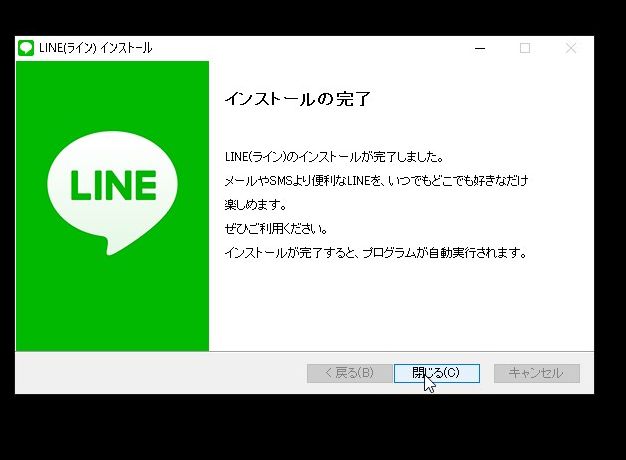Click the sentence ending with 自動実行されます。

[x=376, y=253]
